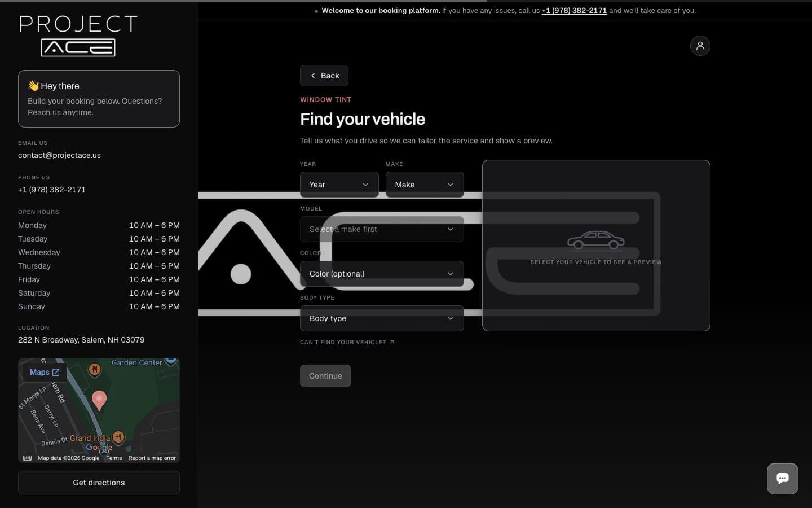This screenshot has width=812, height=508.
Task: Click the Grand India restaurant map marker
Action: 118,436
